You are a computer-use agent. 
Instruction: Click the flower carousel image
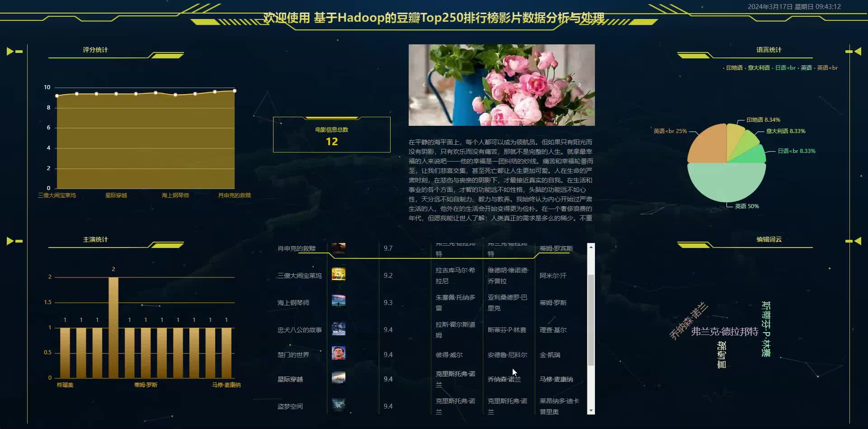502,85
